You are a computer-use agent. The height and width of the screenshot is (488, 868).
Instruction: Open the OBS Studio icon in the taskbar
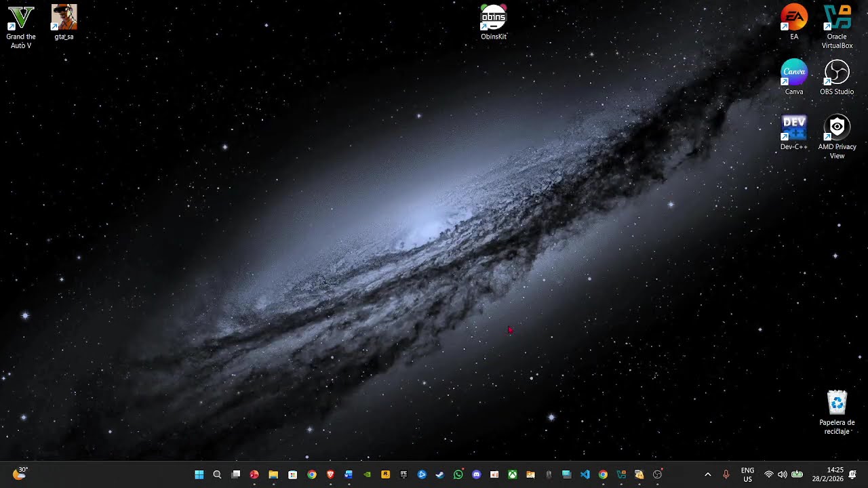click(x=657, y=474)
